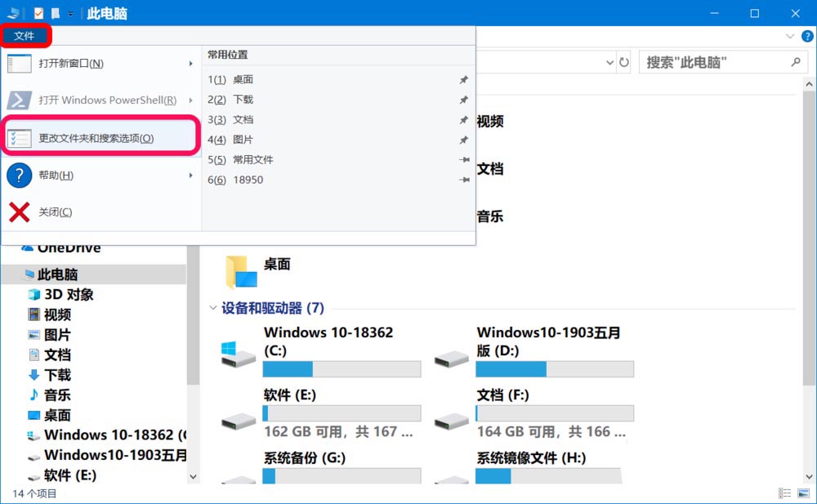817x504 pixels.
Task: Click the blue help question mark in ribbon corner
Action: click(807, 36)
